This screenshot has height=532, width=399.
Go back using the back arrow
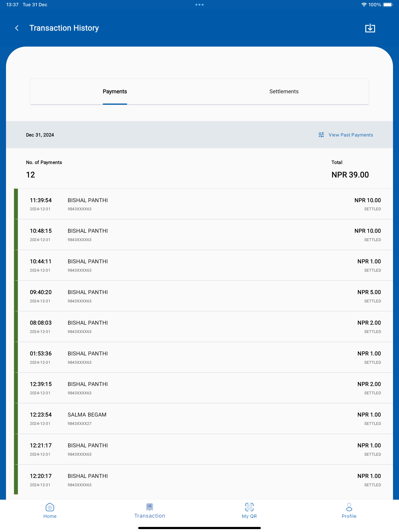[x=17, y=28]
